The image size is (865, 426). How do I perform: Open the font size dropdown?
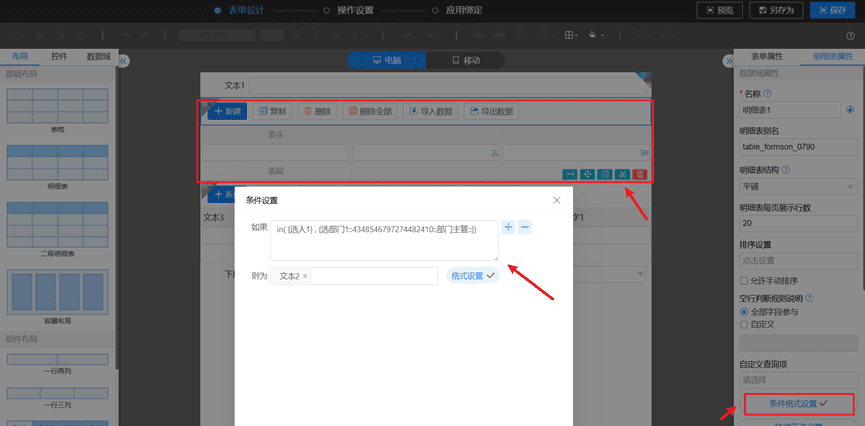point(271,35)
